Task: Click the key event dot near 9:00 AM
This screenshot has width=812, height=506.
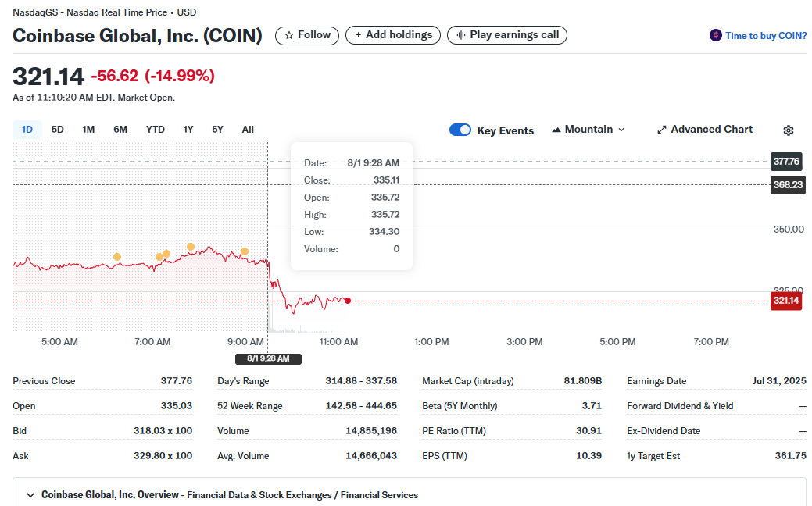Action: [245, 251]
